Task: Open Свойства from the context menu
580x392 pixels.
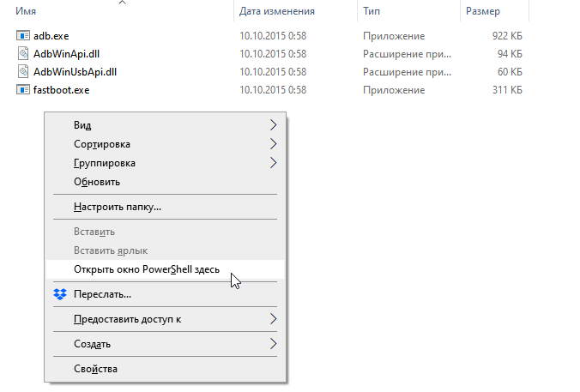Action: 95,369
